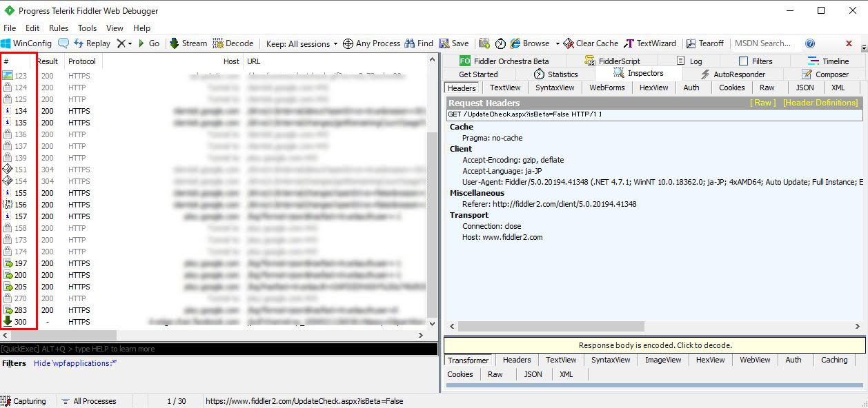Toggle Capturing in the status bar
This screenshot has height=408, width=868.
click(24, 401)
